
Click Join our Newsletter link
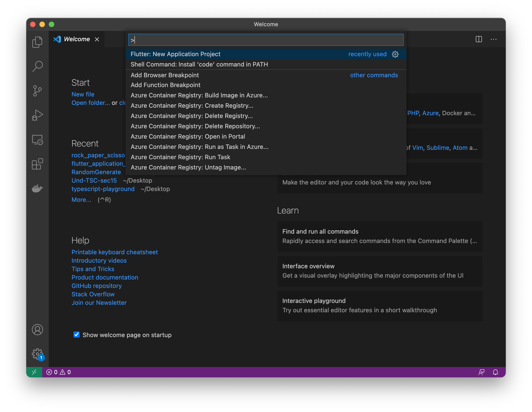[x=99, y=303]
